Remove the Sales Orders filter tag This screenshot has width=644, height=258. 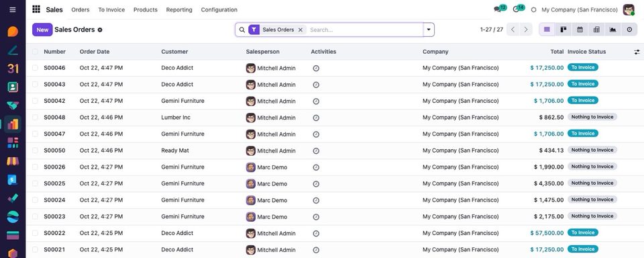[301, 30]
